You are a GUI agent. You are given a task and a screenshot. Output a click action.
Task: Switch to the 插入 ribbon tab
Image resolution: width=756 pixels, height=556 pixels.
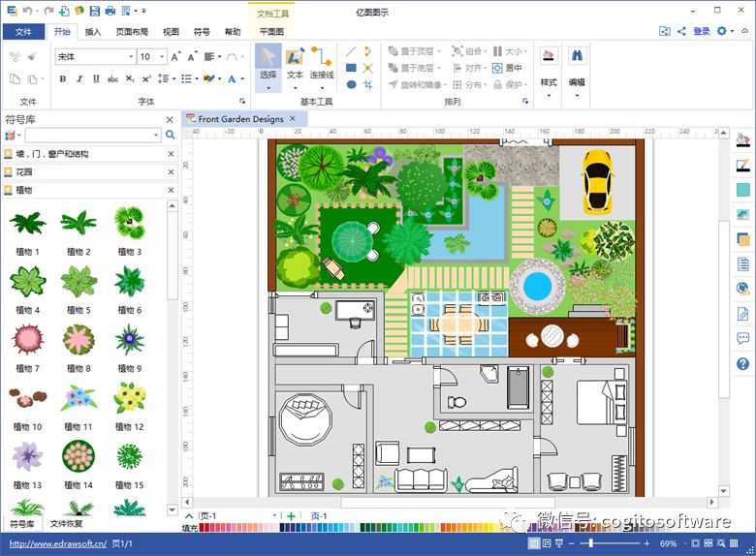[x=93, y=32]
